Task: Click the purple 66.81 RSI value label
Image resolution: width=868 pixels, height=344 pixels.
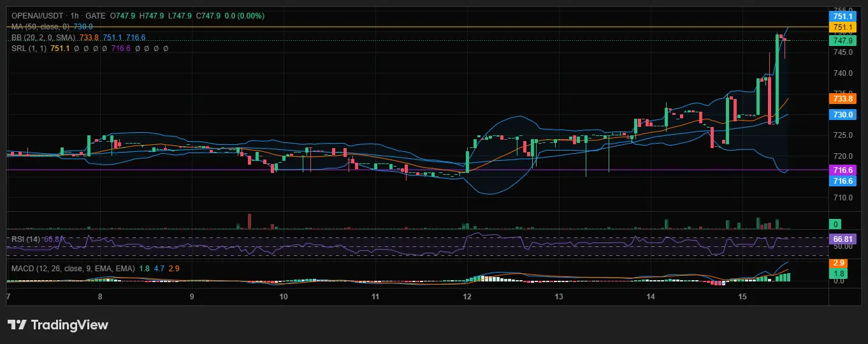Action: 841,239
